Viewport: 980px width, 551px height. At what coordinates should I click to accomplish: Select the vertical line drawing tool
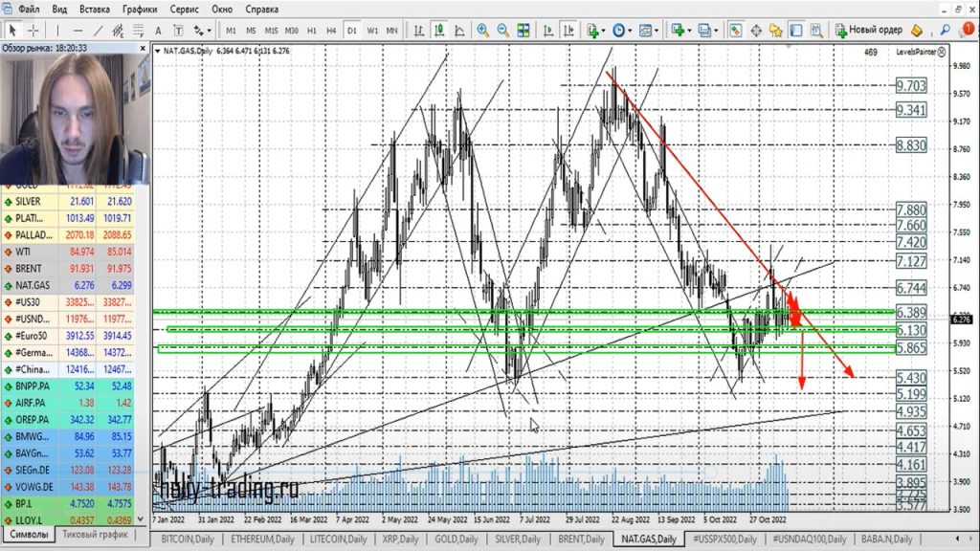58,31
